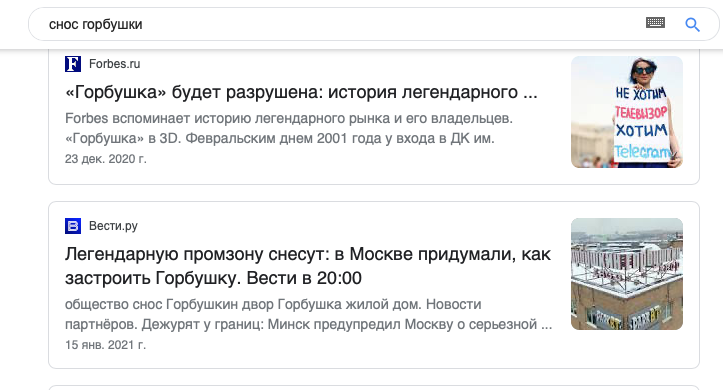Click the snippet line 'партнёров. Дежурят у границ'
Screen dimensions: 723x390
click(308, 325)
